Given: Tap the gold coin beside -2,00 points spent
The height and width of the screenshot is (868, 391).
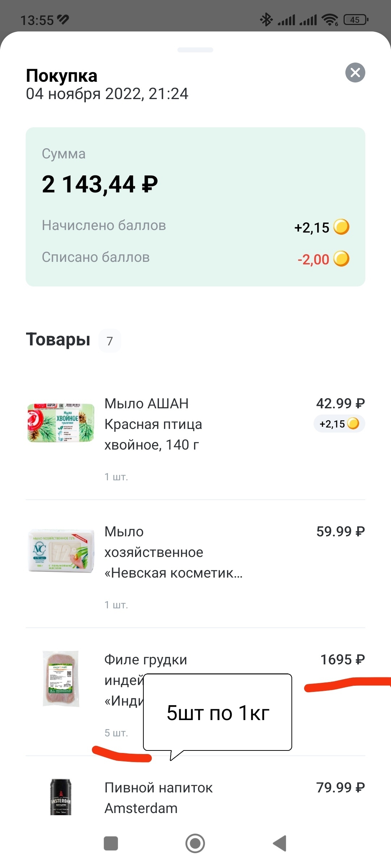Looking at the screenshot, I should coord(341,259).
